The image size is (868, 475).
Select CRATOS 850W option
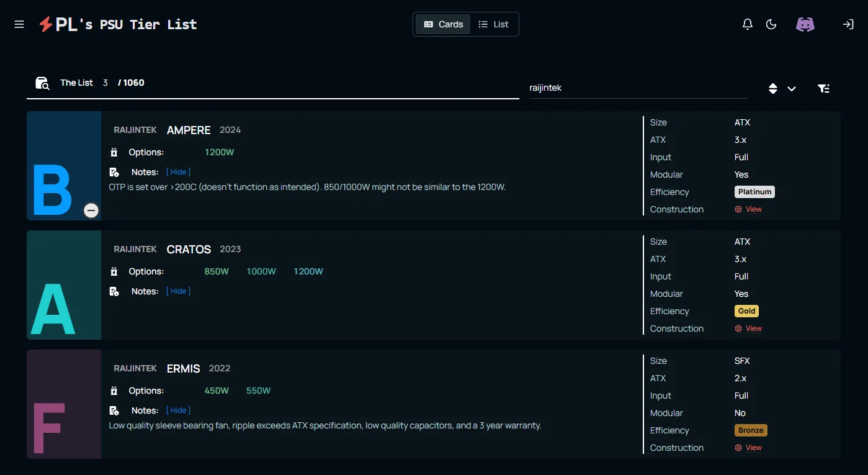(217, 271)
